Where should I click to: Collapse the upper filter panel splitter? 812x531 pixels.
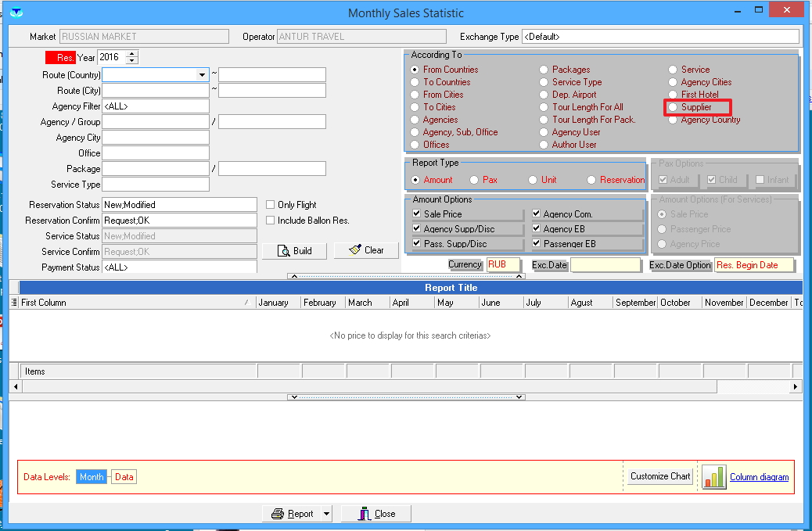click(x=406, y=276)
